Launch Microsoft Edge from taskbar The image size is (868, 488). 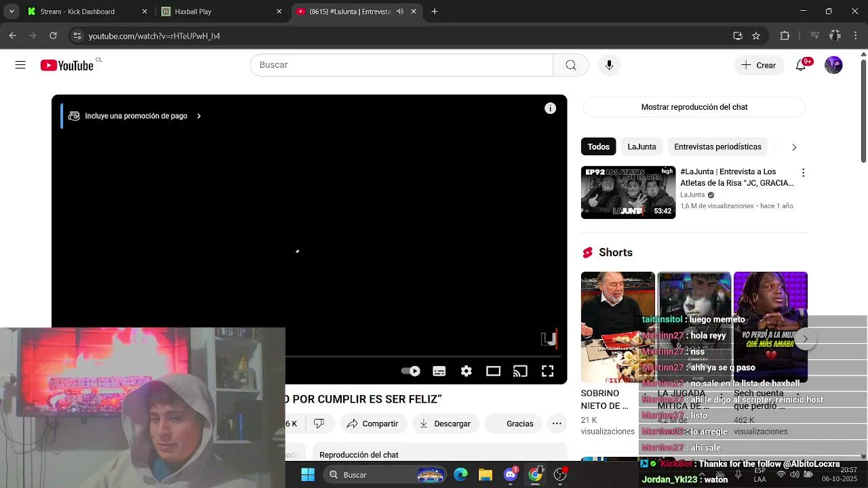pos(460,474)
